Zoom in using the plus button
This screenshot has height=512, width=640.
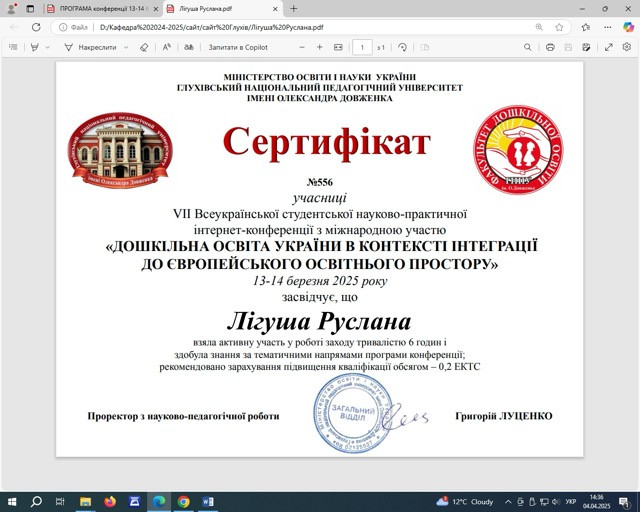[320, 47]
